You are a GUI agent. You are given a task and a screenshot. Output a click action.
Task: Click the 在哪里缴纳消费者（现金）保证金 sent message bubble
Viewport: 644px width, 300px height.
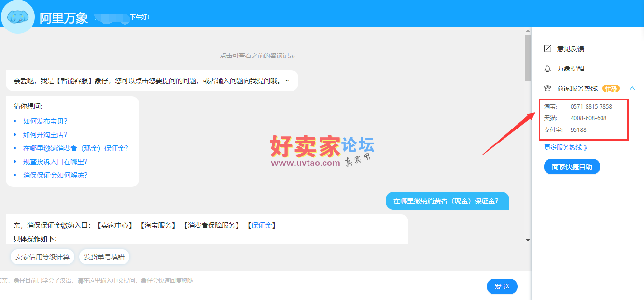(x=447, y=200)
